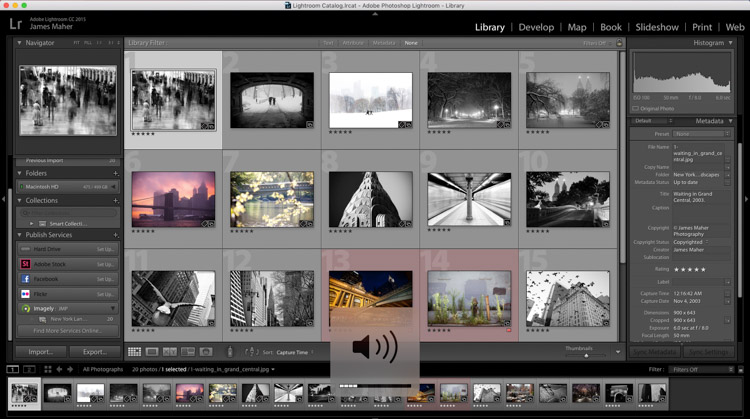Toggle the Original Photo checkbox
This screenshot has height=419, width=750.
point(636,108)
